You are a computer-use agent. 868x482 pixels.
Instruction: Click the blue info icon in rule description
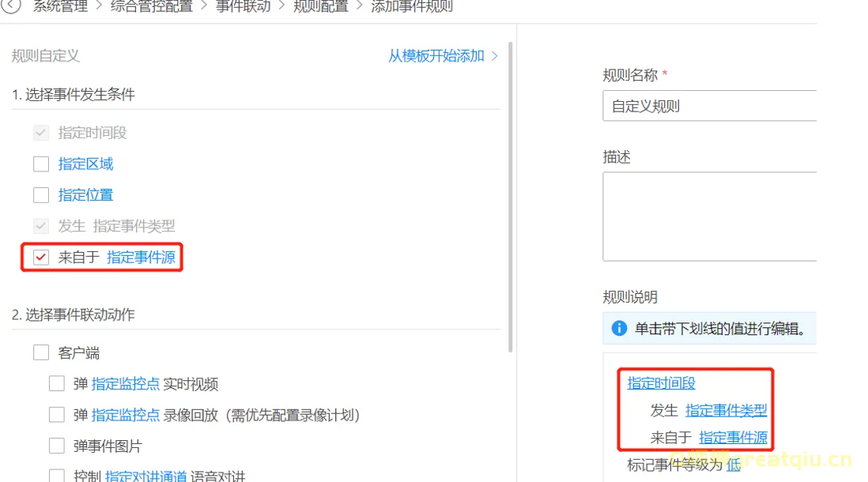coord(619,329)
